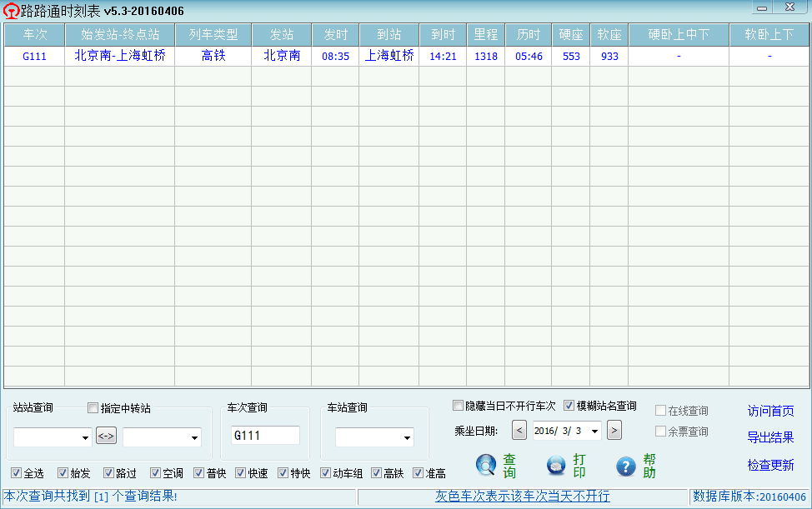
Task: Toggle 隐藏当日不开行车次 checkbox
Action: tap(458, 406)
